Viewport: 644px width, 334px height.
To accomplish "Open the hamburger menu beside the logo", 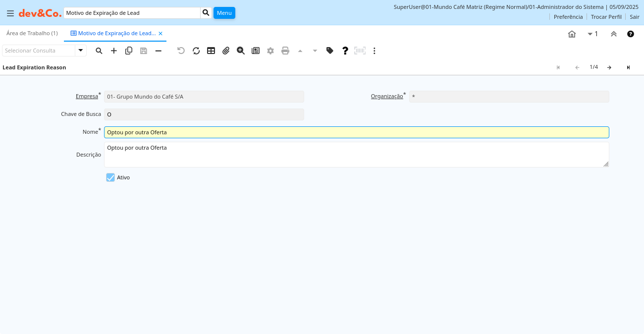I will coord(10,13).
